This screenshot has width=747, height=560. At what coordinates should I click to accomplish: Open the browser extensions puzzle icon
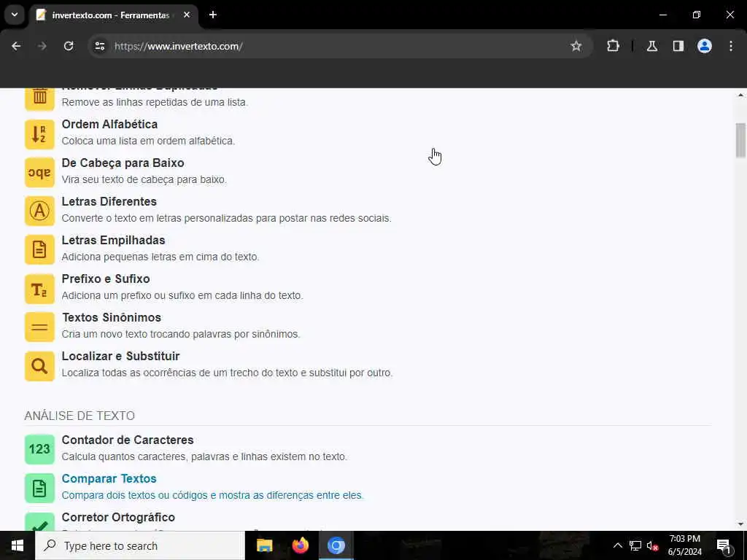[x=613, y=46]
